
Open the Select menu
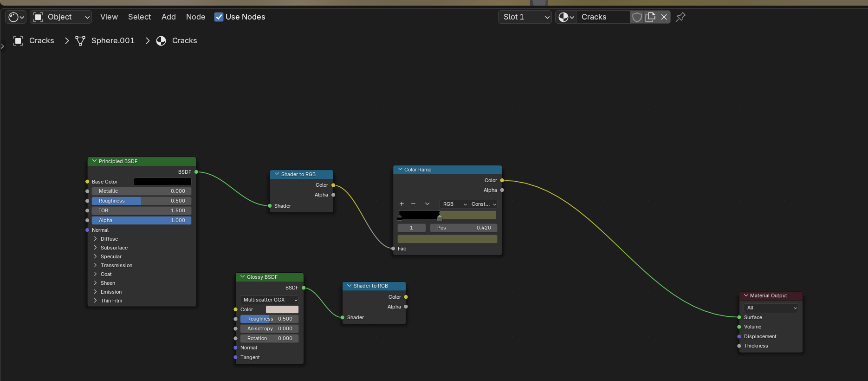140,17
